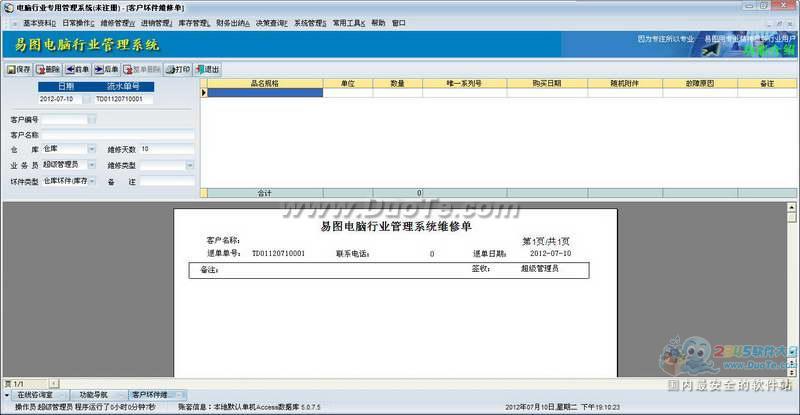Open the 进销管理 menu
Viewport: 800px width, 415px height.
156,23
